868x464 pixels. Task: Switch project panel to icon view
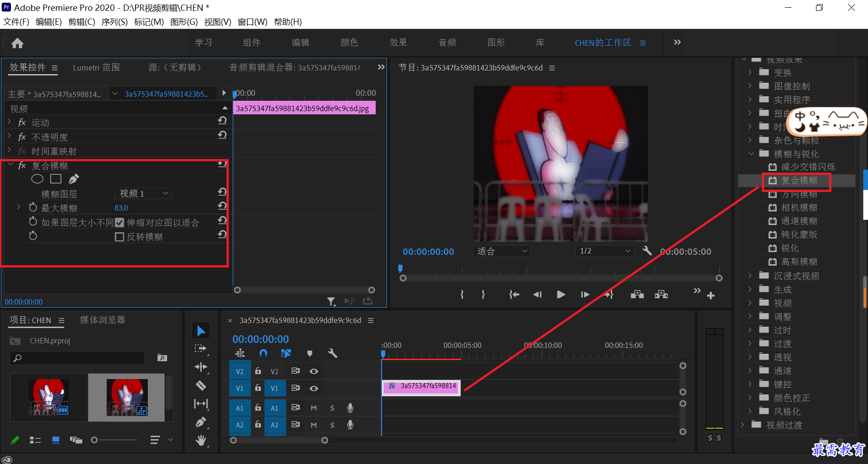click(56, 440)
